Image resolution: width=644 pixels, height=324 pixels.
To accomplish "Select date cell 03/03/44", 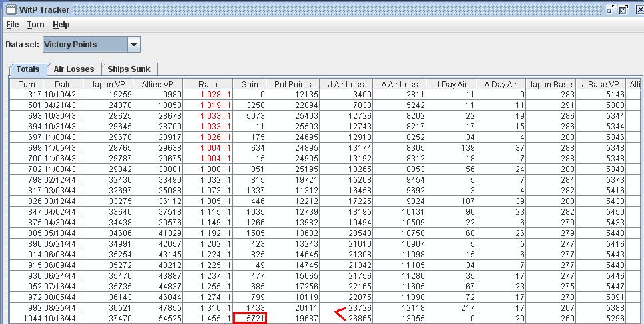I will tap(63, 191).
